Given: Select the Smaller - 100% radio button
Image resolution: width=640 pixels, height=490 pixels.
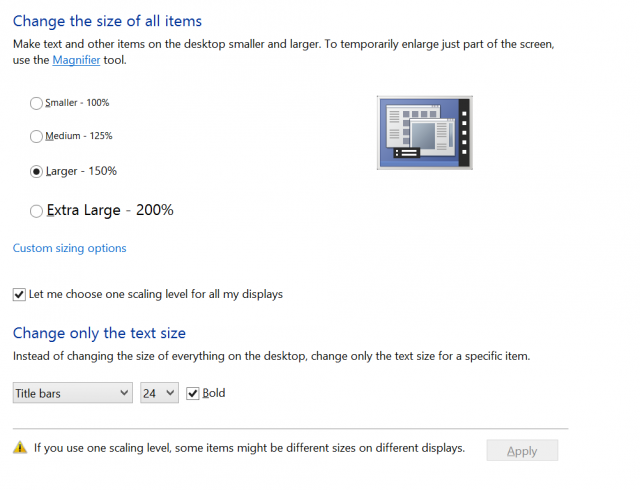Looking at the screenshot, I should point(36,103).
